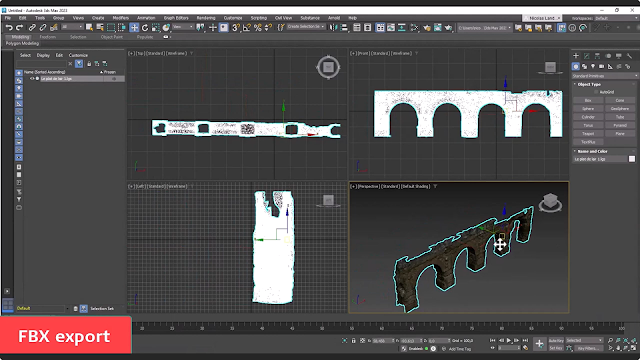640x360 pixels.
Task: Click the Align tool icon
Action: click(344, 27)
